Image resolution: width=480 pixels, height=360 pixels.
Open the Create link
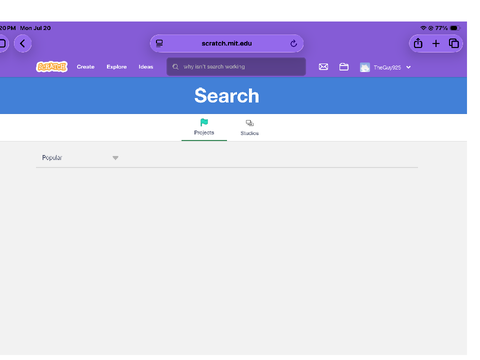[86, 67]
